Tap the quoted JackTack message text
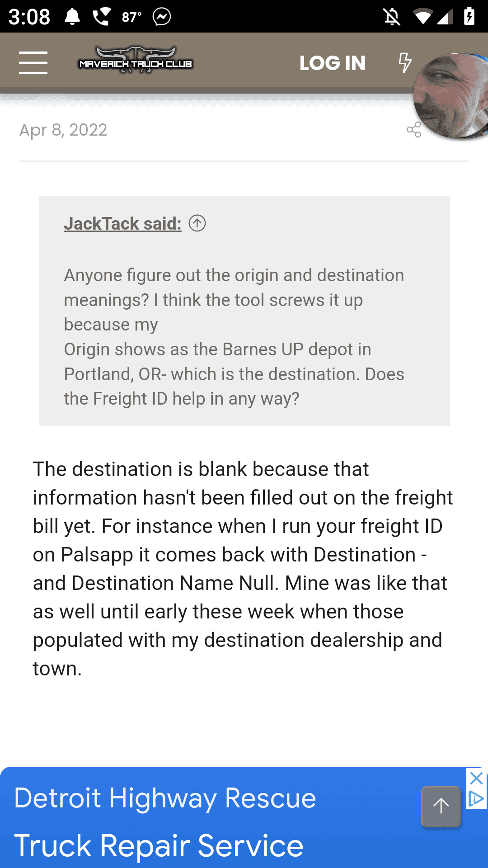 (x=234, y=337)
